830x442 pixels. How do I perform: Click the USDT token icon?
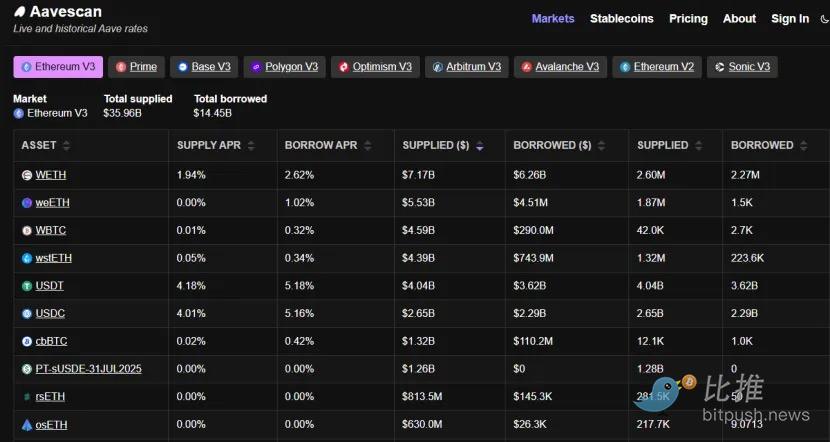(27, 286)
